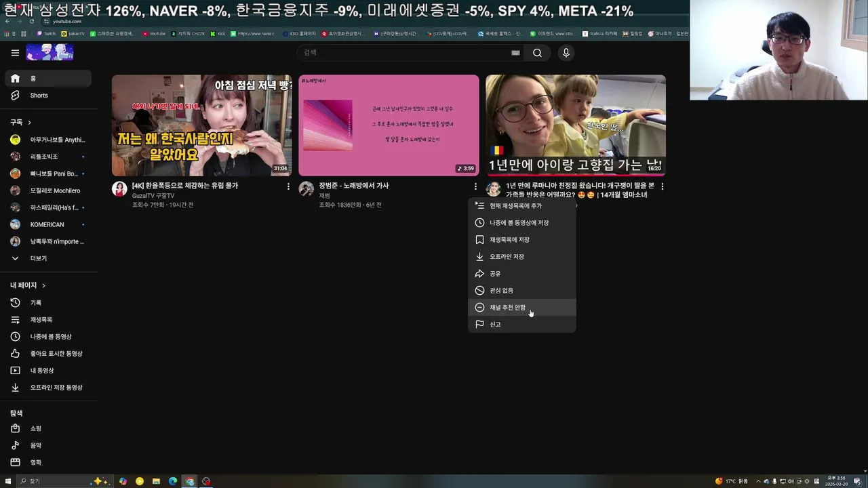Open the KOMERICAN subscription channel
868x488 pixels.
point(47,224)
